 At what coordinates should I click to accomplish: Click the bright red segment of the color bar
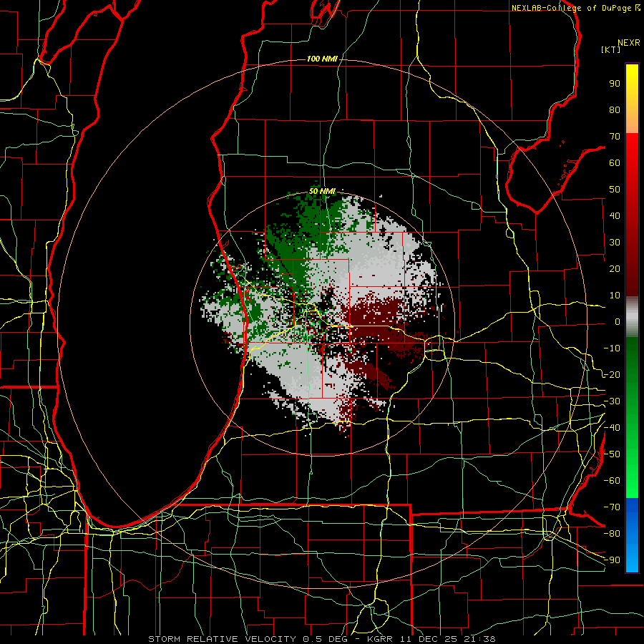(x=632, y=165)
